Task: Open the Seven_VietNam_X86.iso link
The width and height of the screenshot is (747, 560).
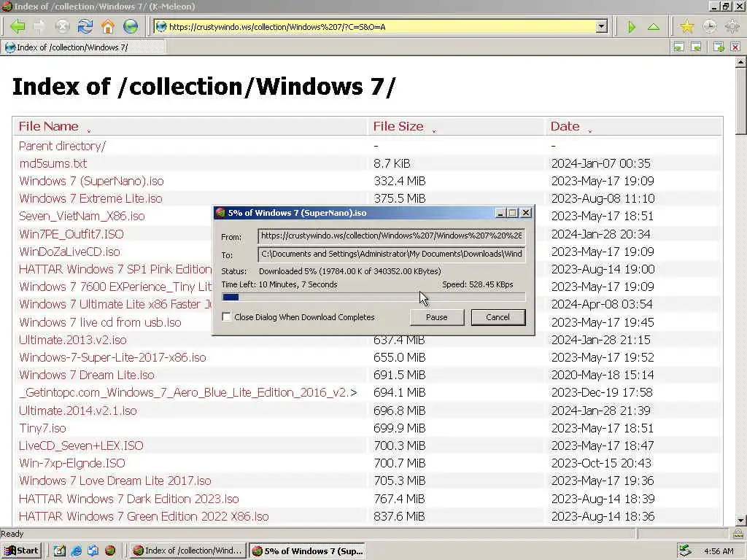Action: [x=82, y=216]
